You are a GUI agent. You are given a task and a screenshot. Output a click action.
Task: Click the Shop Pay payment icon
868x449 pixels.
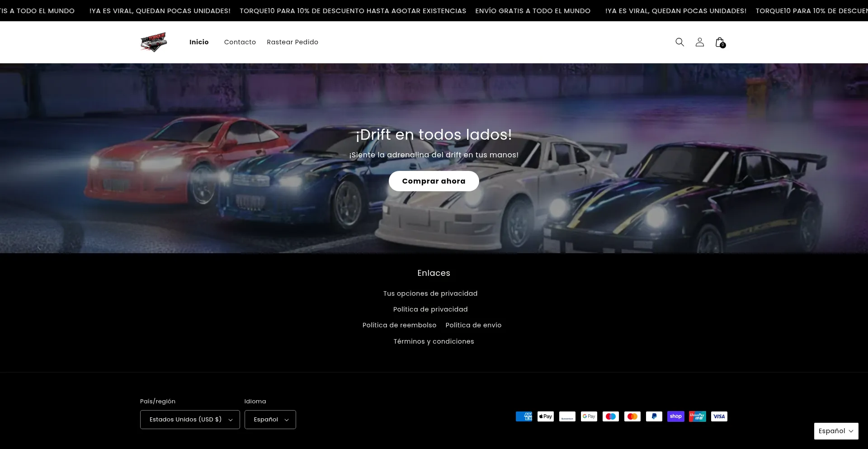coord(675,416)
